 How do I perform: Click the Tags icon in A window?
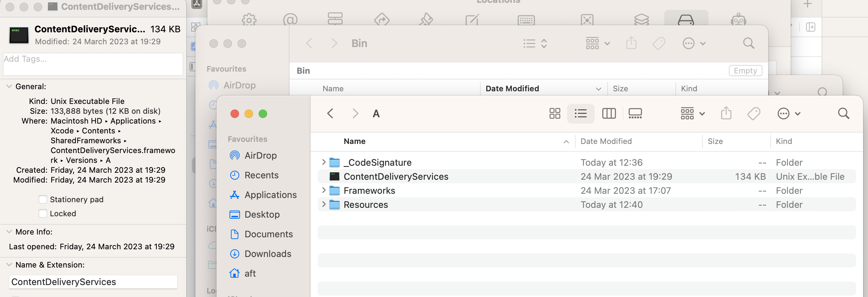tap(754, 113)
